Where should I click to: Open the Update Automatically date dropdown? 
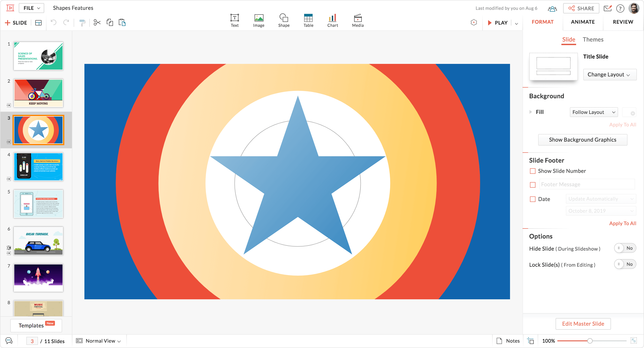point(601,199)
